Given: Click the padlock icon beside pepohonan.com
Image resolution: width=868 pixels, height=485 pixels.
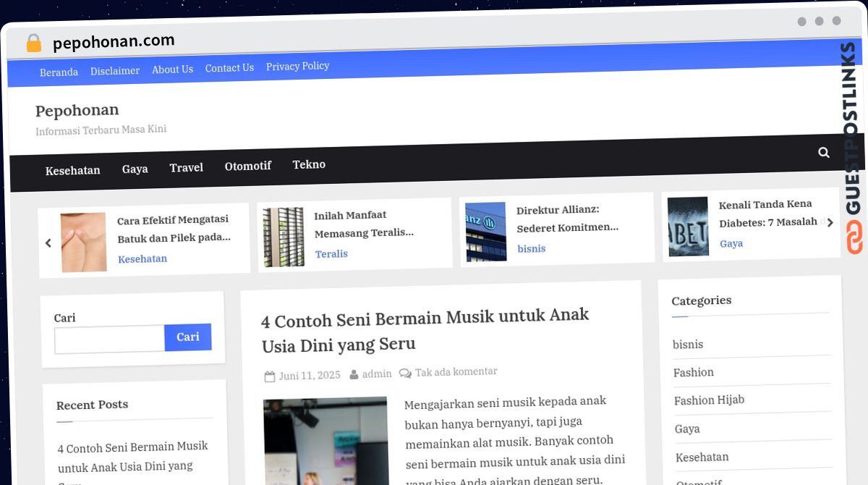Looking at the screenshot, I should pos(34,43).
